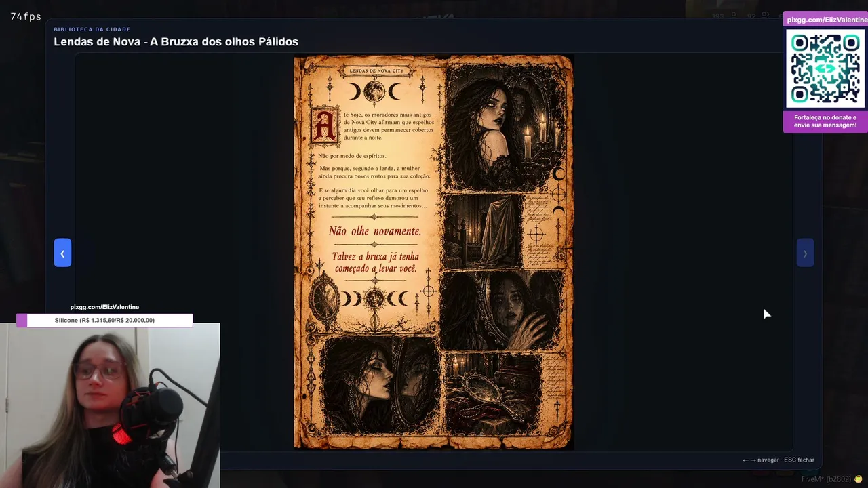Image resolution: width=868 pixels, height=488 pixels.
Task: Click the Silicone donation goal progress bar
Action: tap(104, 320)
